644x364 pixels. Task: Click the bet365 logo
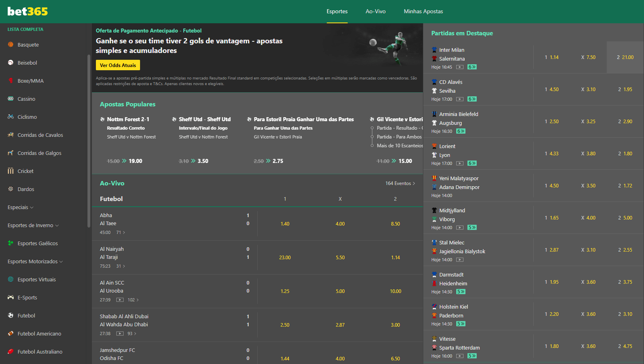28,11
